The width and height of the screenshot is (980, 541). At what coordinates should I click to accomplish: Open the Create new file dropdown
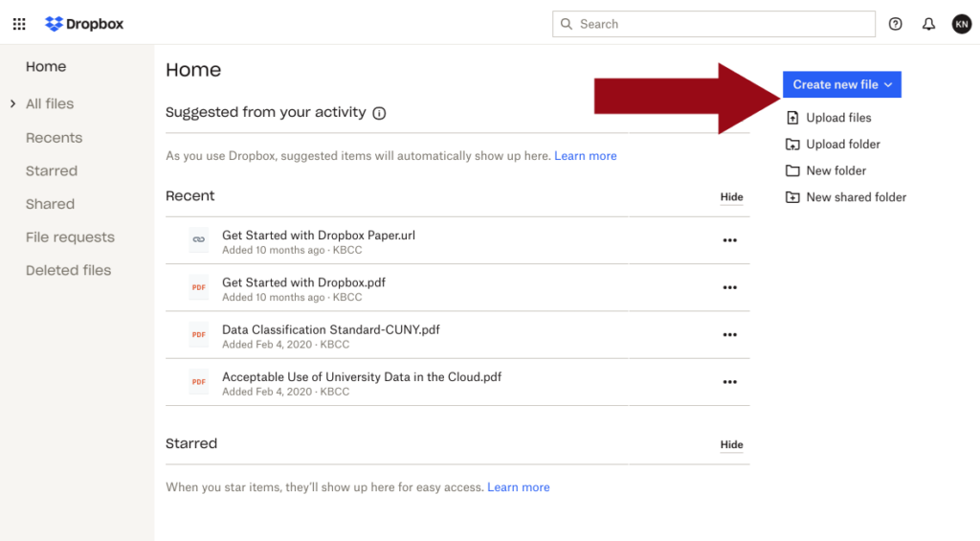tap(842, 84)
